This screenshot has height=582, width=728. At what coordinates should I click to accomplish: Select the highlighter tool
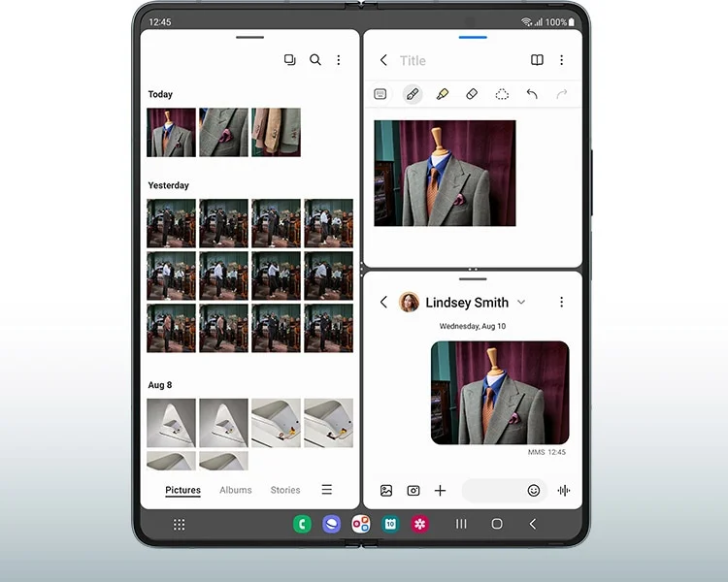click(x=442, y=94)
